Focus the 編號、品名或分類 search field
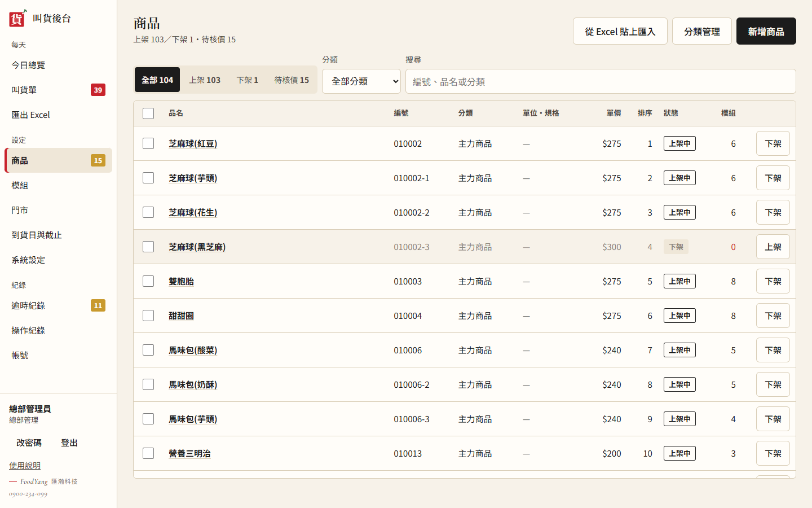Viewport: 812px width, 508px height. pos(601,81)
